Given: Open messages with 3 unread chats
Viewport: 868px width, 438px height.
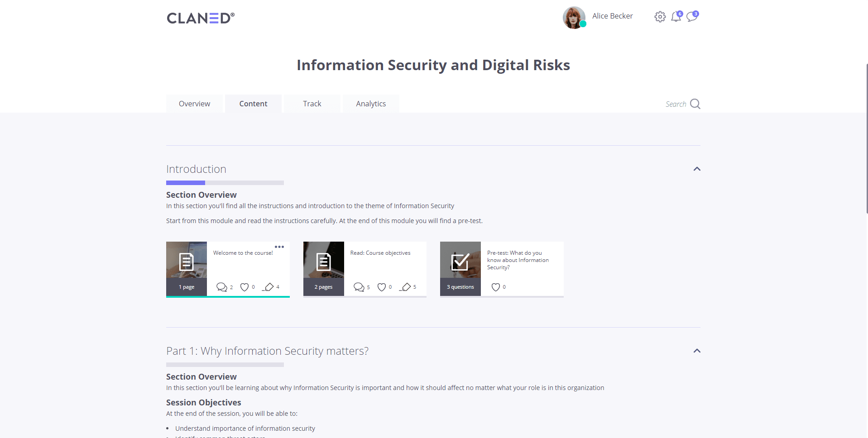Looking at the screenshot, I should coord(692,17).
